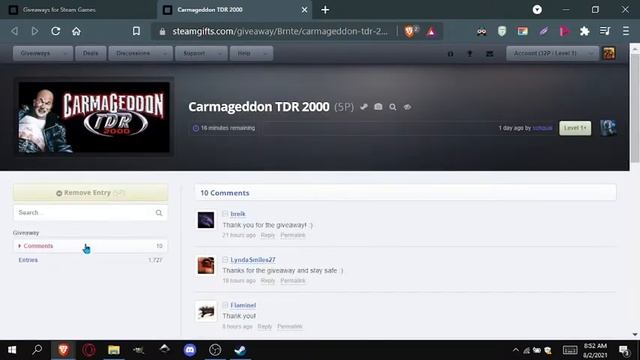640x360 pixels.
Task: Select Comments in the Giveaway sidebar
Action: pos(90,246)
